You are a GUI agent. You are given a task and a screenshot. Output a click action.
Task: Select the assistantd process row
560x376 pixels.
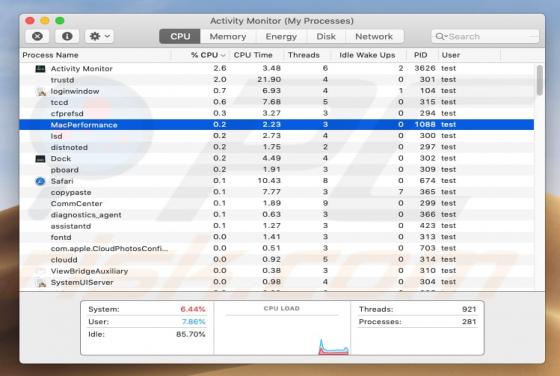277,226
